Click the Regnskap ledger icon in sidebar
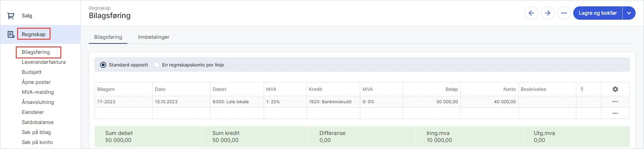 coord(11,34)
